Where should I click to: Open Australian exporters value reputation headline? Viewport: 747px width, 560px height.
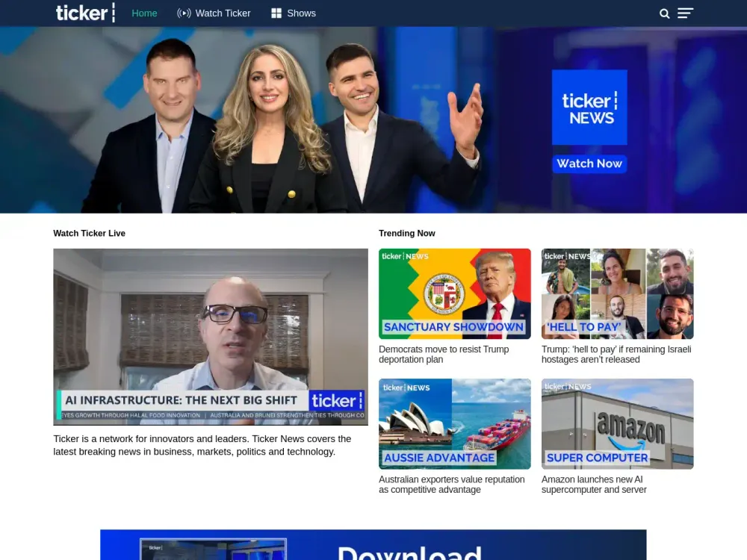451,485
